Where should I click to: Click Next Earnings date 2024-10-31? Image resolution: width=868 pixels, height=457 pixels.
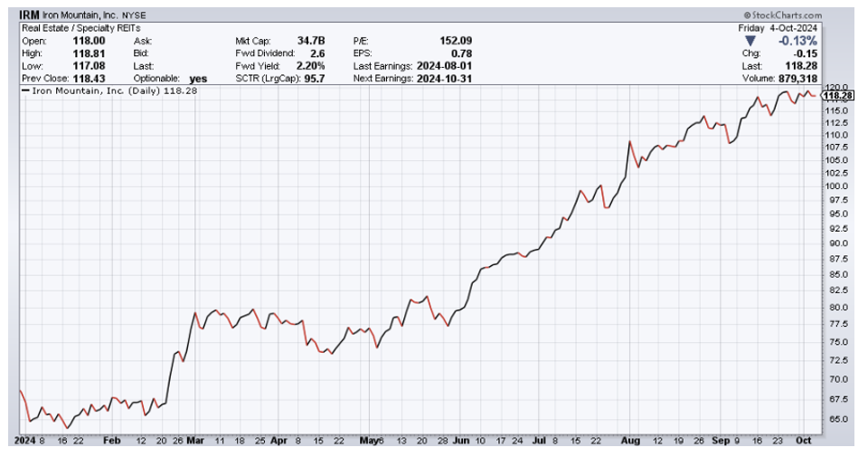[445, 79]
